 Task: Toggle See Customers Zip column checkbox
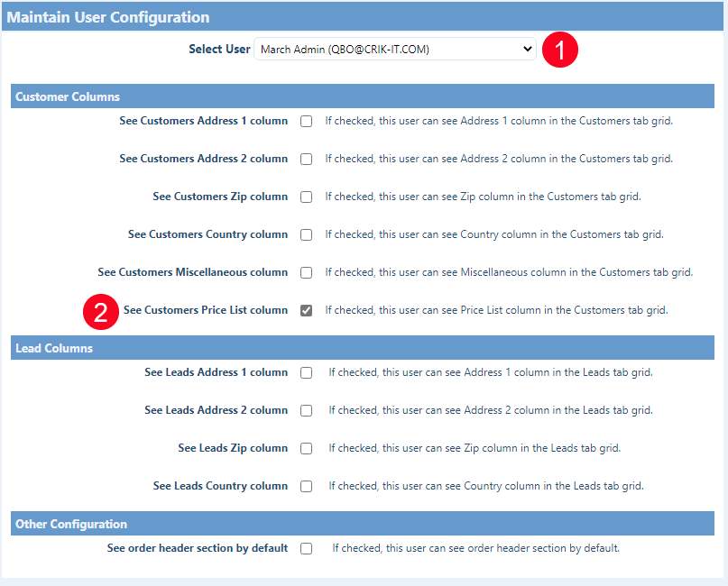click(307, 197)
